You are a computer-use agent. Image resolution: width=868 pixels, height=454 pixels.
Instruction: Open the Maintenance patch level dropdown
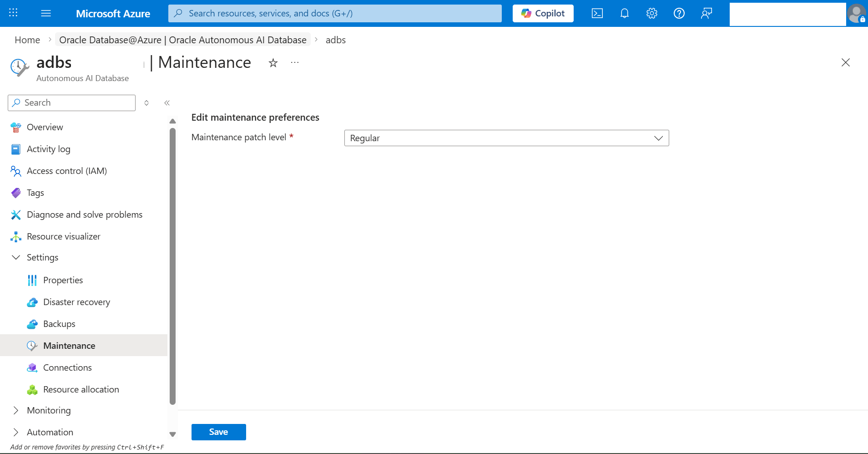pos(506,138)
